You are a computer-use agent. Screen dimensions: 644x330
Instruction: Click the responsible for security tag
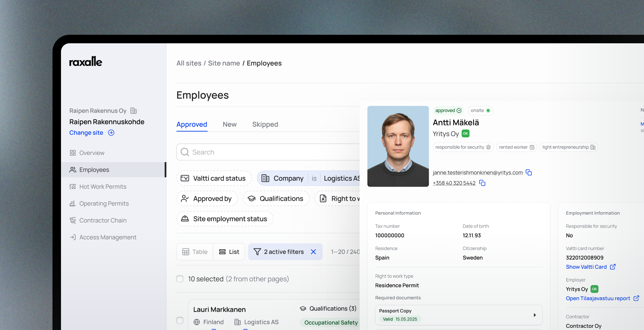[463, 147]
